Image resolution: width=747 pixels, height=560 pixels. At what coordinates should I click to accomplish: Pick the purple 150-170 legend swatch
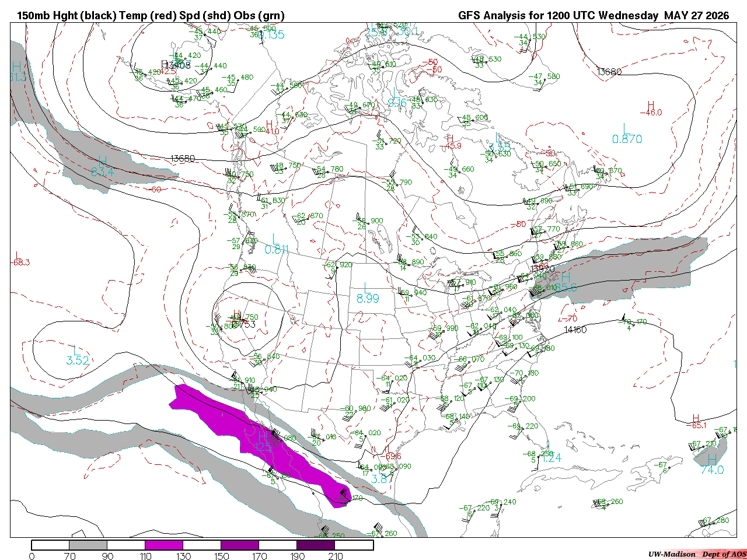pos(240,545)
